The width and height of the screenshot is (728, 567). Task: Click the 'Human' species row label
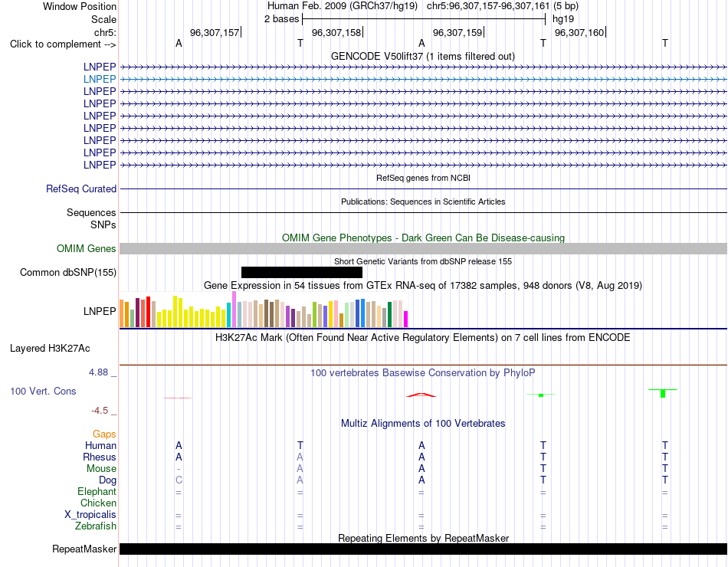pos(100,445)
